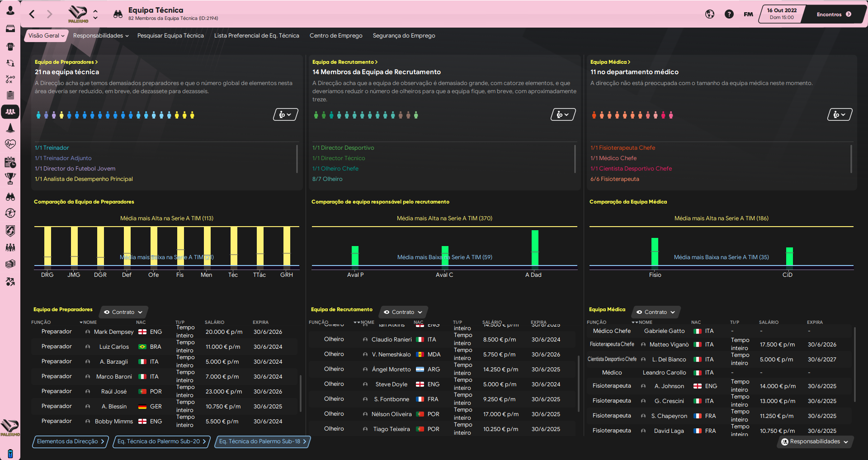This screenshot has width=868, height=460.
Task: Open Contrato view dropdown for Equipa de Preparadores
Action: click(x=123, y=312)
